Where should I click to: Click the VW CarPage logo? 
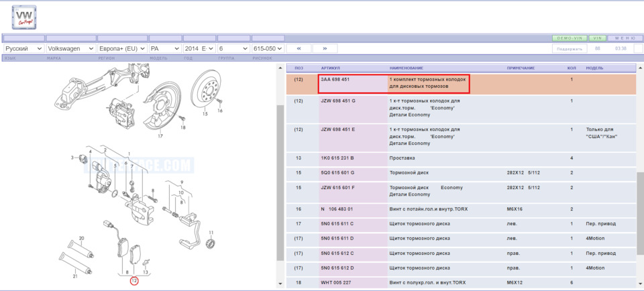24,17
